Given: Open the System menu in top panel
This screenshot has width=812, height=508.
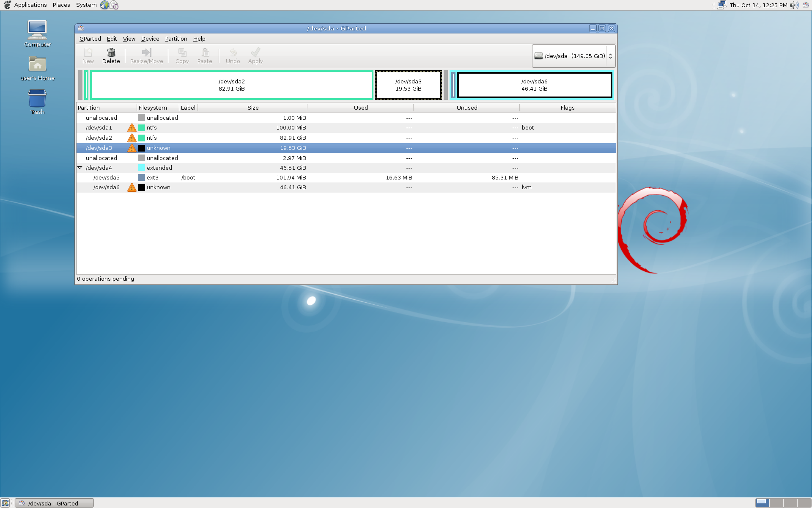Looking at the screenshot, I should pyautogui.click(x=86, y=5).
